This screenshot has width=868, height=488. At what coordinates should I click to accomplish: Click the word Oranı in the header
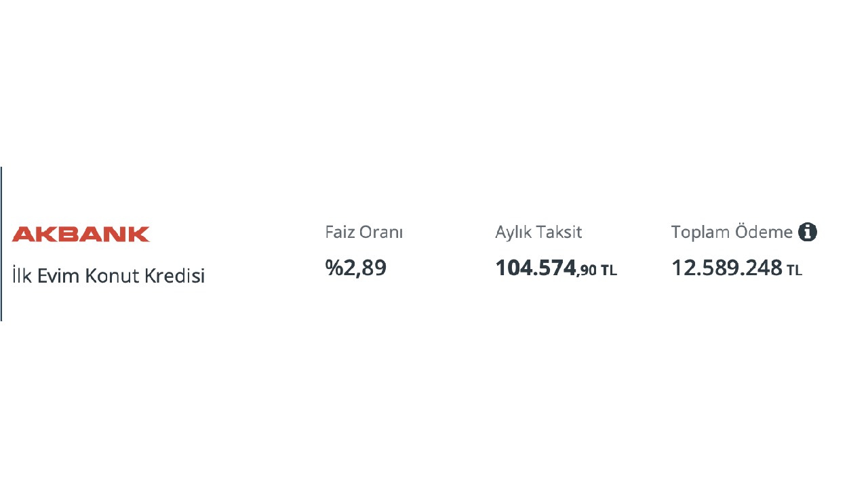(381, 232)
